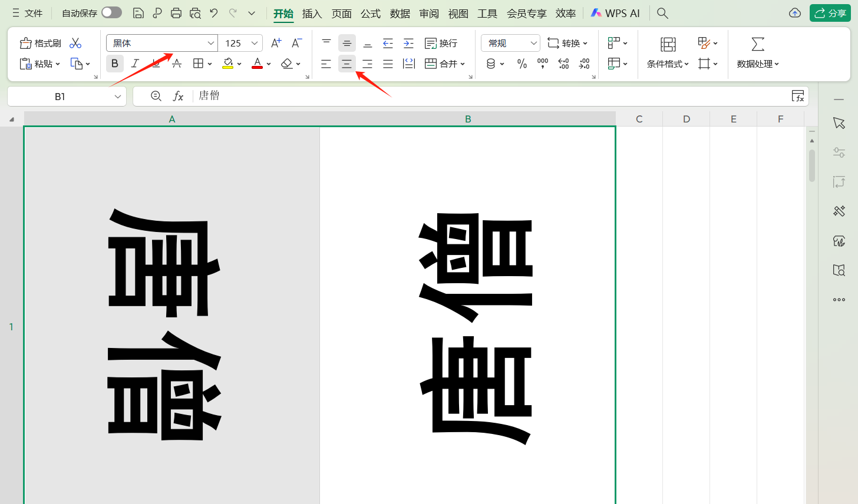Click the Name Box showing B1
Screen dimensions: 858x504
pyautogui.click(x=60, y=97)
